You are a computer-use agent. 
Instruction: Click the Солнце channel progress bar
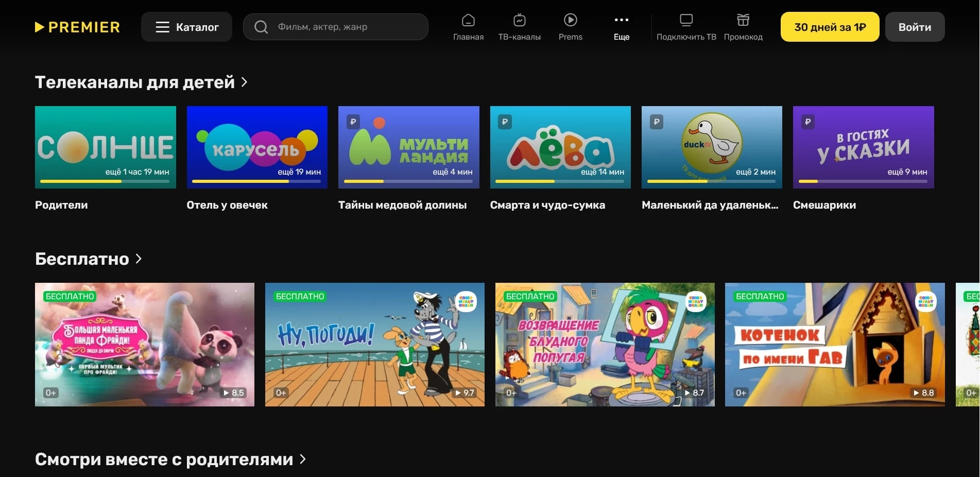pos(105,181)
